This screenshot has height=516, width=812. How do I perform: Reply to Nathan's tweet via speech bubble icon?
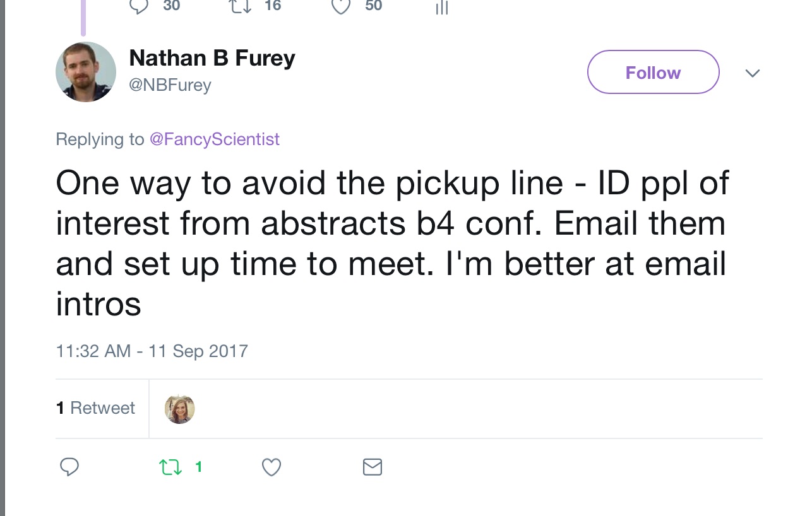69,467
